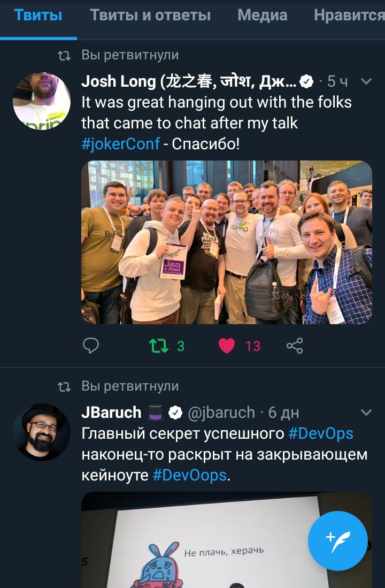Expand options chevron on Josh Long's tweet
The width and height of the screenshot is (385, 588).
click(366, 81)
